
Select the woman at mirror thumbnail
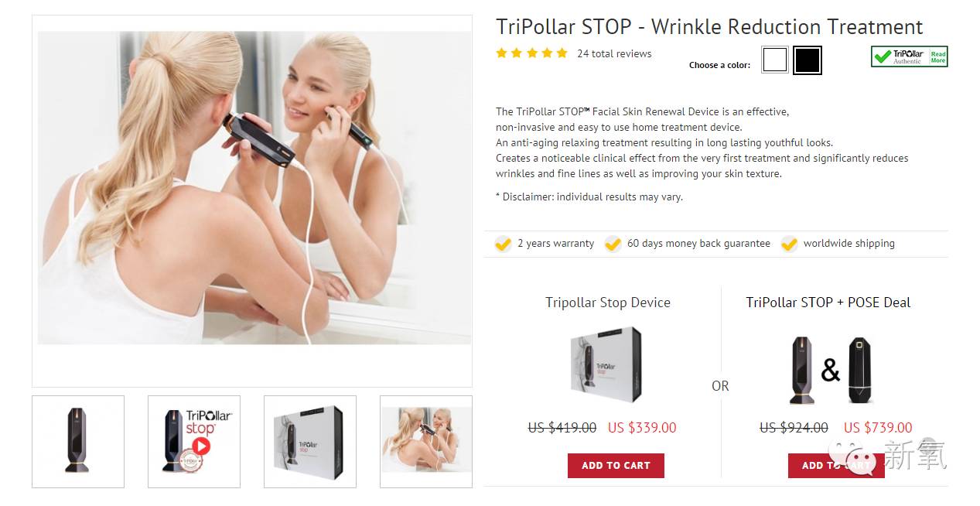tap(426, 442)
